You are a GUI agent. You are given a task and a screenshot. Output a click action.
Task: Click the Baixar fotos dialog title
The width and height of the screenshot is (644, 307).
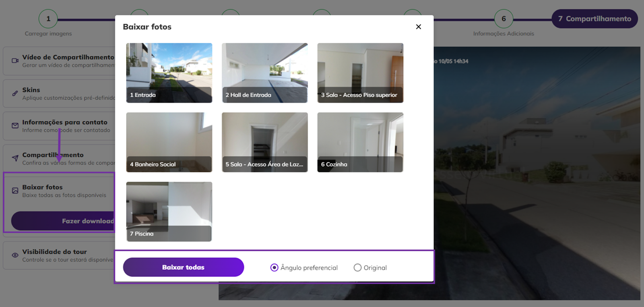[147, 27]
